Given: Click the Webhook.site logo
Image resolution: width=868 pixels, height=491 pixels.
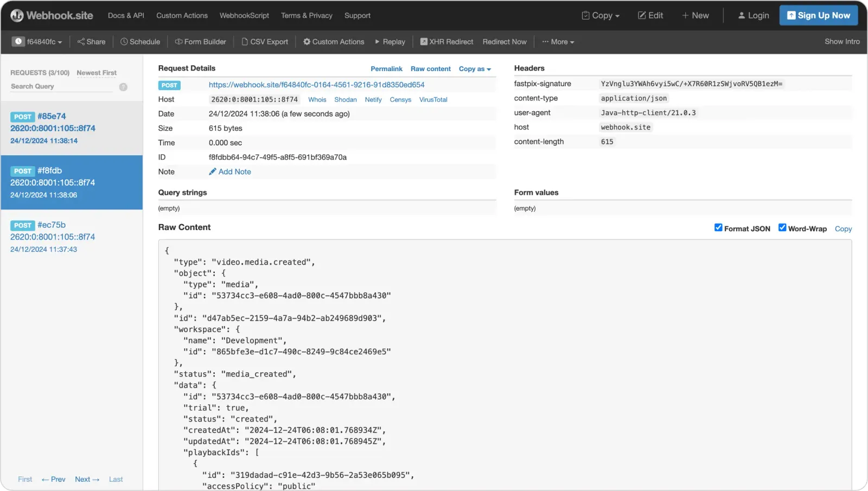Looking at the screenshot, I should [52, 16].
